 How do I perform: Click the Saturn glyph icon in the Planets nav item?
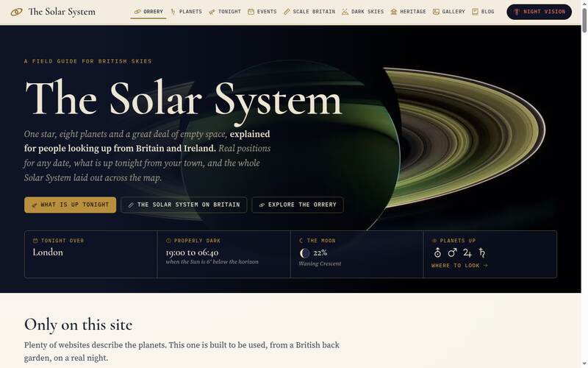173,12
